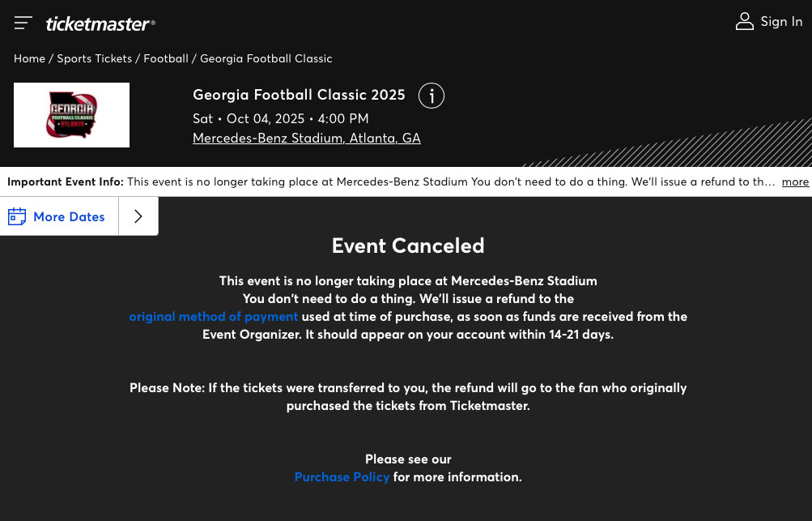Click the More Dates button
812x521 pixels.
69,216
